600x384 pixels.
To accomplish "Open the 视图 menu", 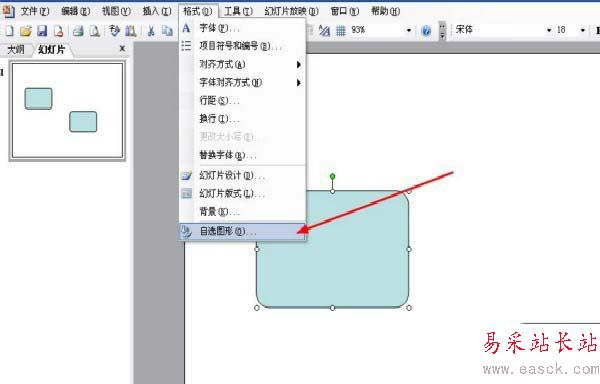I will tap(116, 11).
